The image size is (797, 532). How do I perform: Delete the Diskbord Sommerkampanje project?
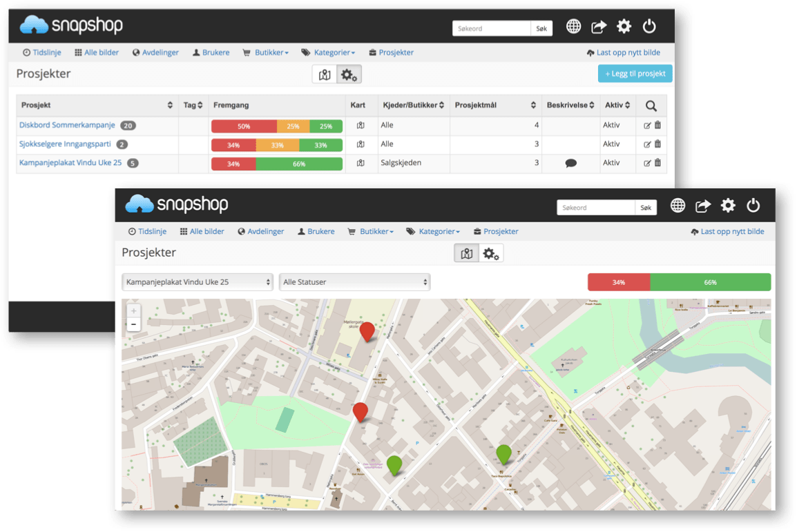click(x=657, y=125)
